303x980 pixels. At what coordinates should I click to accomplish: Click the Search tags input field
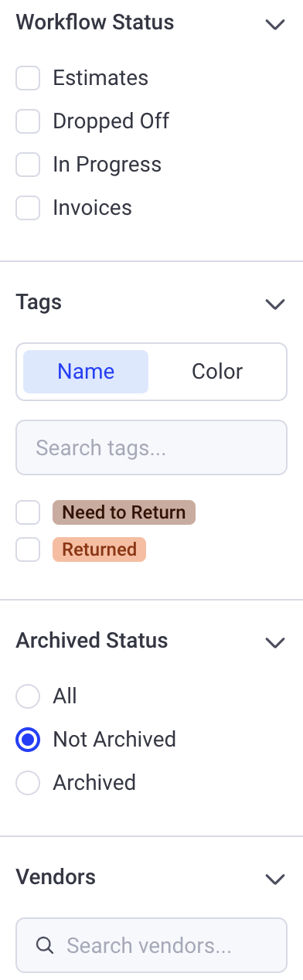(151, 447)
